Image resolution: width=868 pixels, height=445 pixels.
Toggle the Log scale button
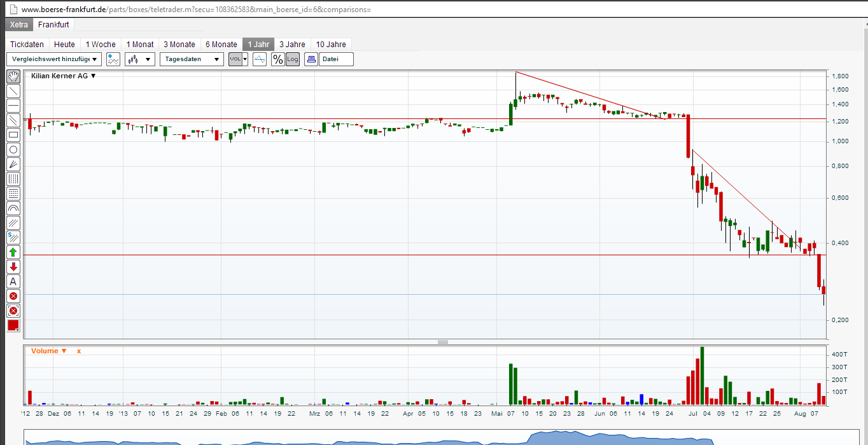(293, 59)
